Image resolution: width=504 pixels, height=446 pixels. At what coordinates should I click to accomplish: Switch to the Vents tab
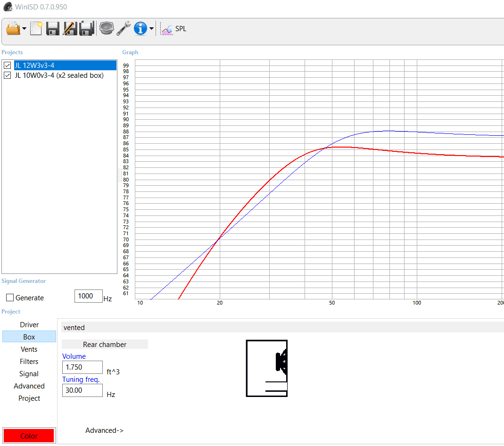[x=29, y=349]
